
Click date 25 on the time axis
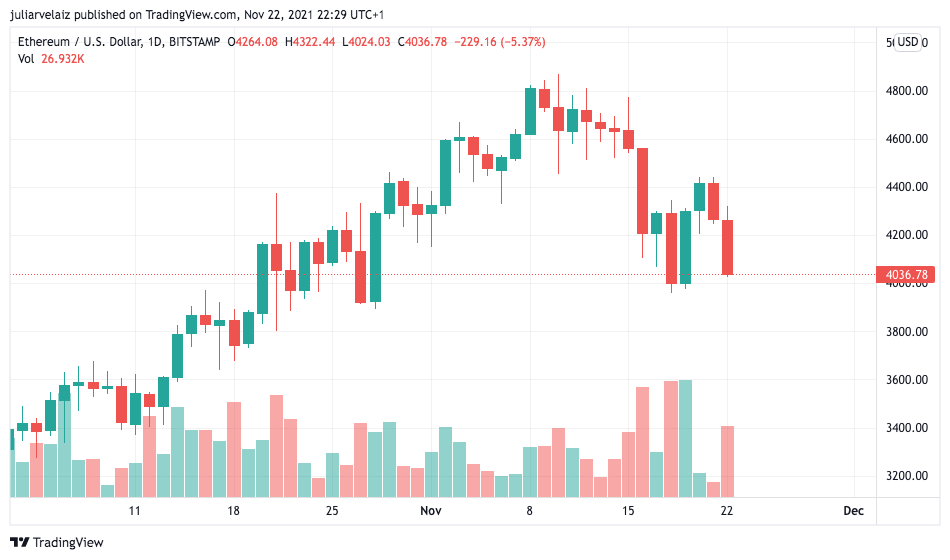pos(332,510)
